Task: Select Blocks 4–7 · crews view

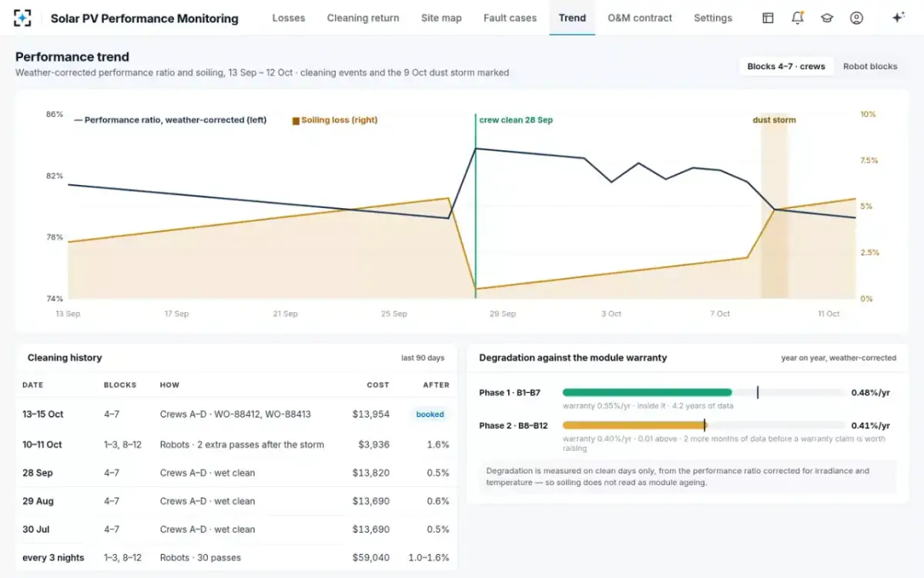Action: pyautogui.click(x=786, y=66)
